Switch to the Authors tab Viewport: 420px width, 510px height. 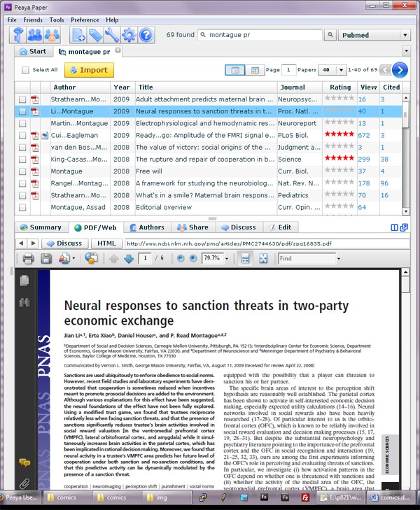(x=147, y=227)
